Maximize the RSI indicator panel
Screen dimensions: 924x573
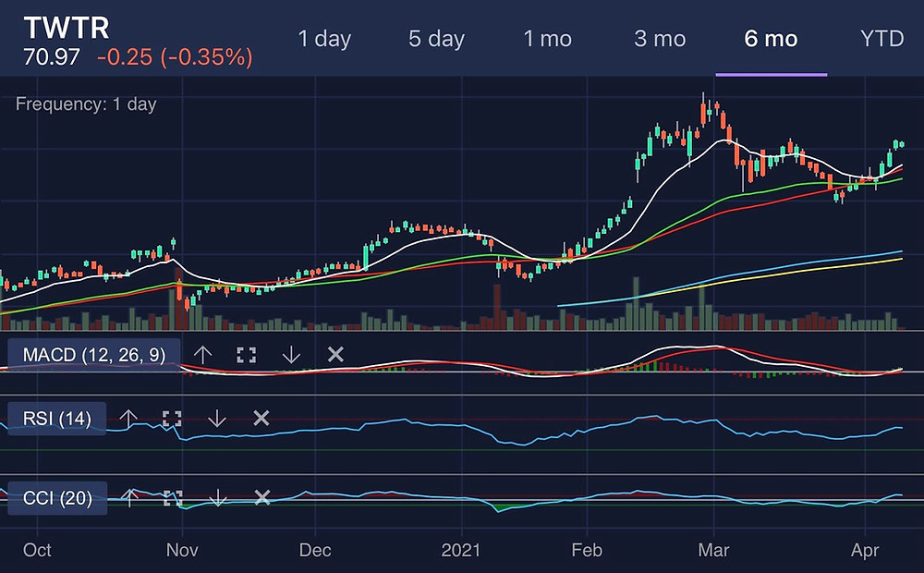click(172, 419)
